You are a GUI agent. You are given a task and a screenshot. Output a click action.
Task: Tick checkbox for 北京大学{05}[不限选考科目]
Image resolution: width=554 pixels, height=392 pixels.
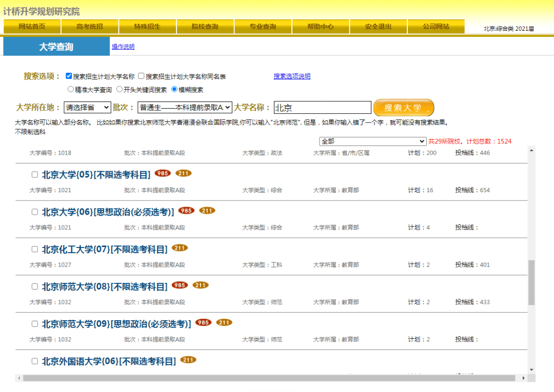[35, 175]
